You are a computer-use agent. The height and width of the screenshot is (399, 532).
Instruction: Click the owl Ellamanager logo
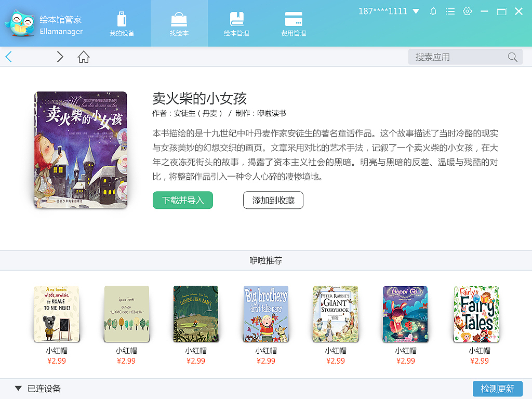pyautogui.click(x=18, y=22)
